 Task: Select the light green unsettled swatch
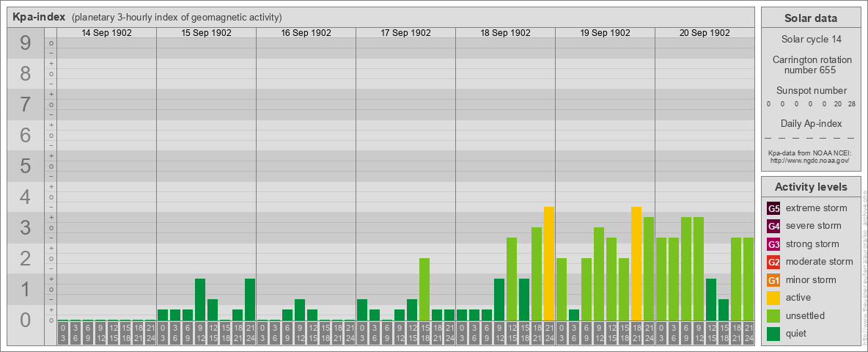[x=773, y=315]
